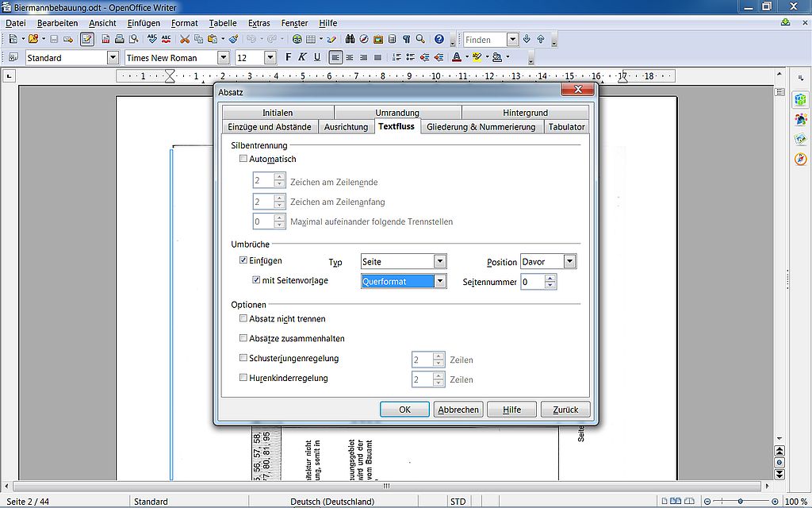The image size is (812, 508).
Task: Click the scissors Cut icon
Action: pos(185,39)
